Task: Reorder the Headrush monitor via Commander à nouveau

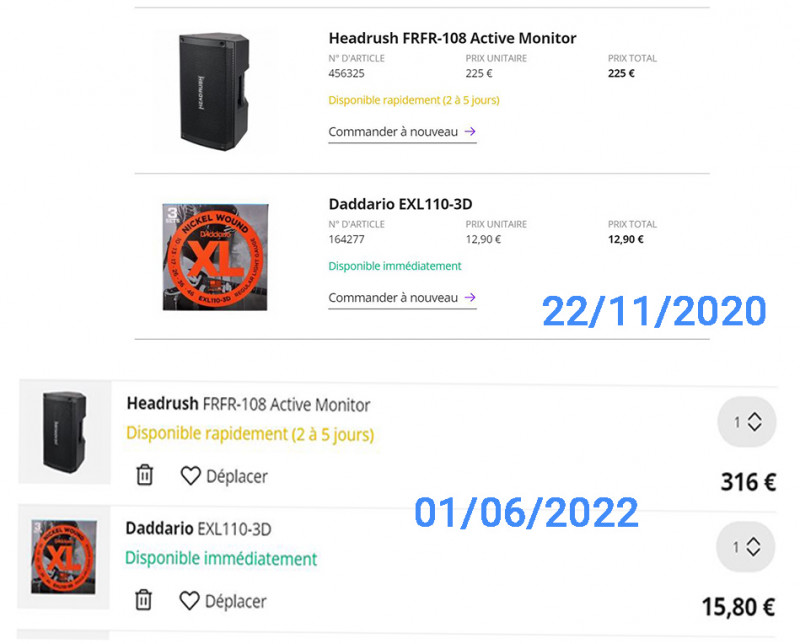Action: pos(402,131)
